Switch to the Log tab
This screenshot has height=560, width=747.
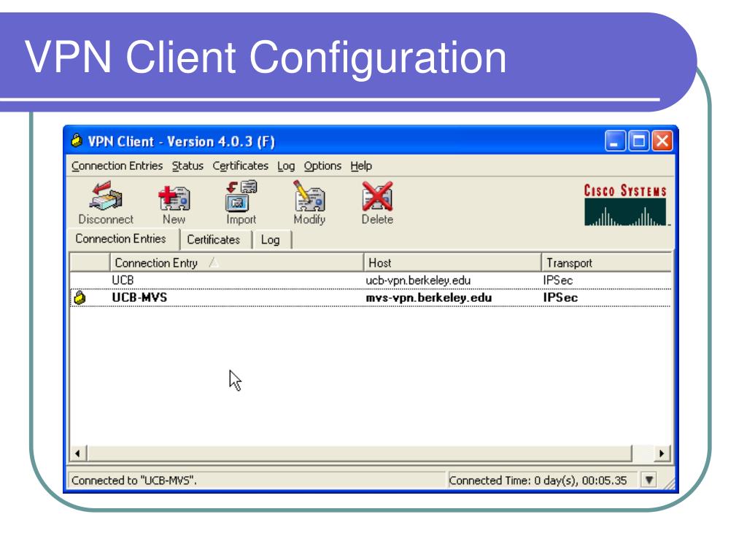(271, 239)
